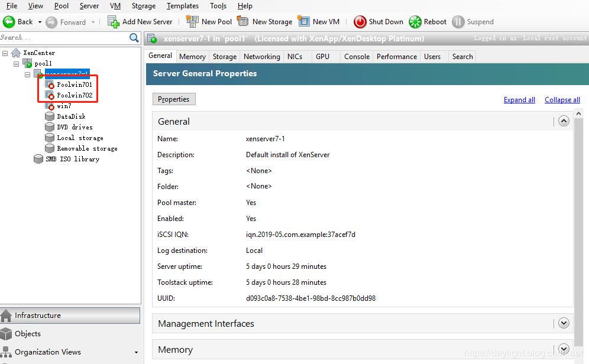Click the Poolwin701 VM icon
This screenshot has height=364, width=589.
coord(50,84)
